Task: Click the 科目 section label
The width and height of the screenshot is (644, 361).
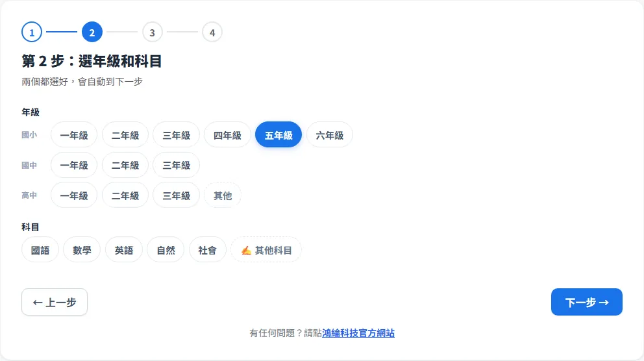Action: pyautogui.click(x=31, y=227)
